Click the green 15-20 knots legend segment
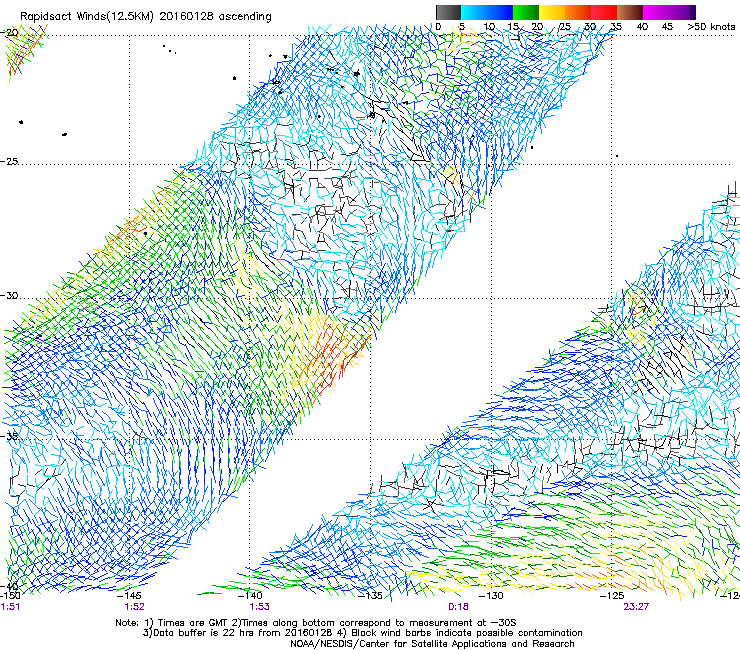 [526, 12]
